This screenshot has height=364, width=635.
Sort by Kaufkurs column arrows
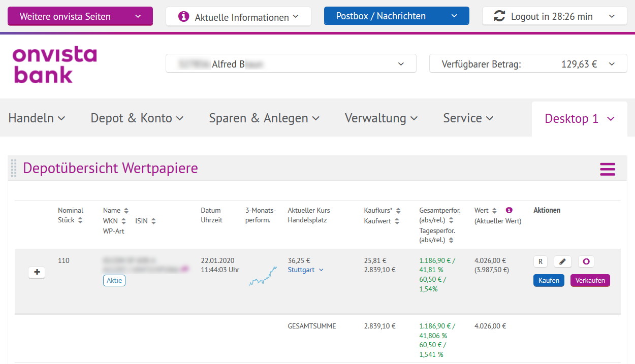click(398, 210)
